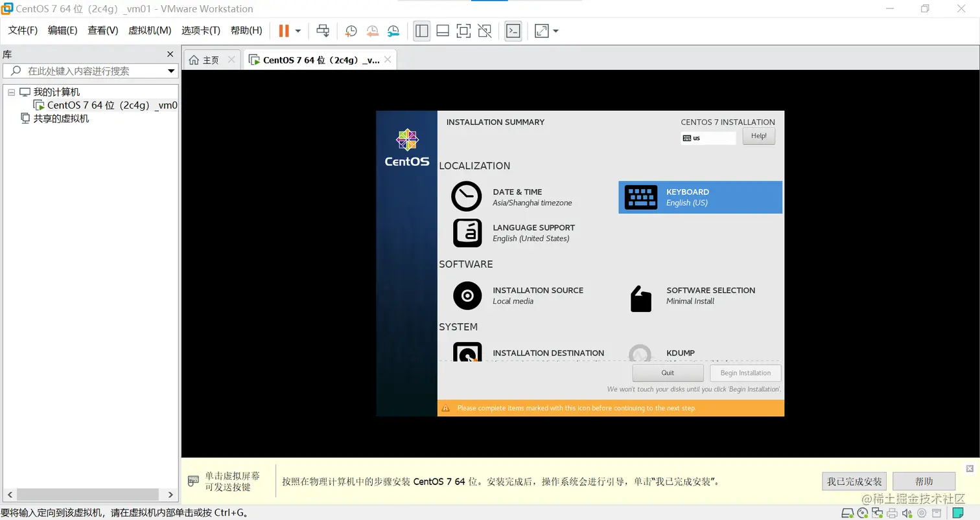980x520 pixels.
Task: Open the 帮助(H) menu
Action: 246,30
